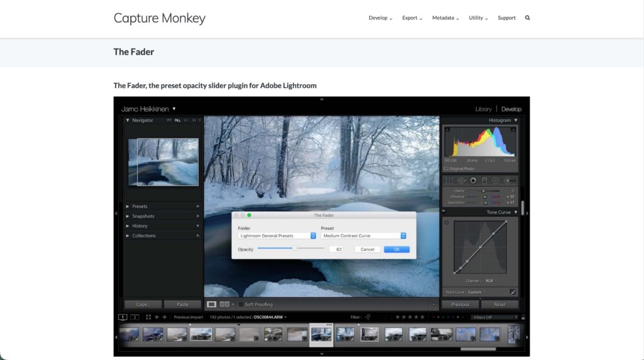Select the Radial Filter tool
This screenshot has width=644, height=360.
pos(496,180)
